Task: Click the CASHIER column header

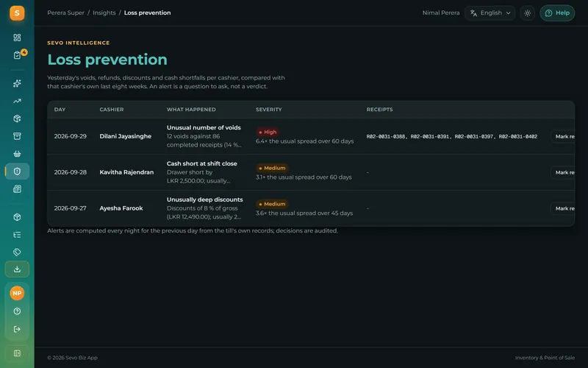Action: (x=112, y=110)
